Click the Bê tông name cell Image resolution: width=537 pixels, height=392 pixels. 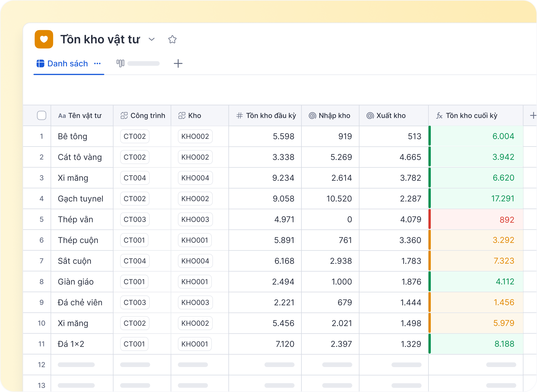[x=73, y=136]
